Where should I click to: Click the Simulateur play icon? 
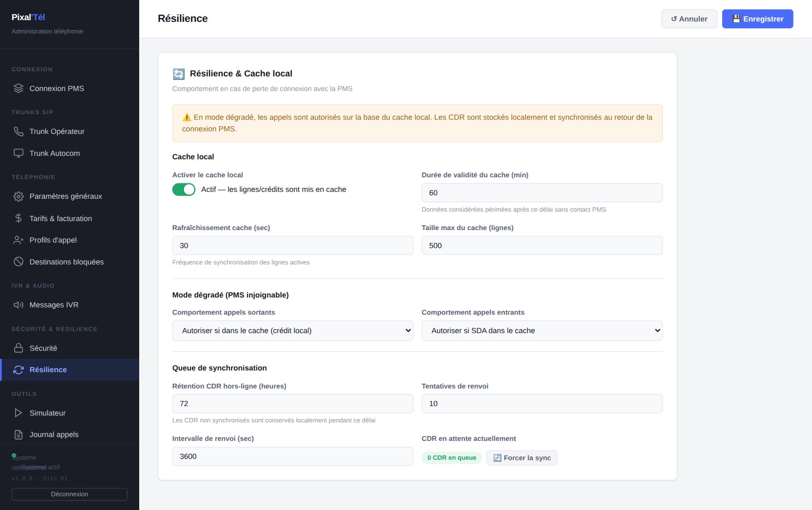tap(18, 413)
